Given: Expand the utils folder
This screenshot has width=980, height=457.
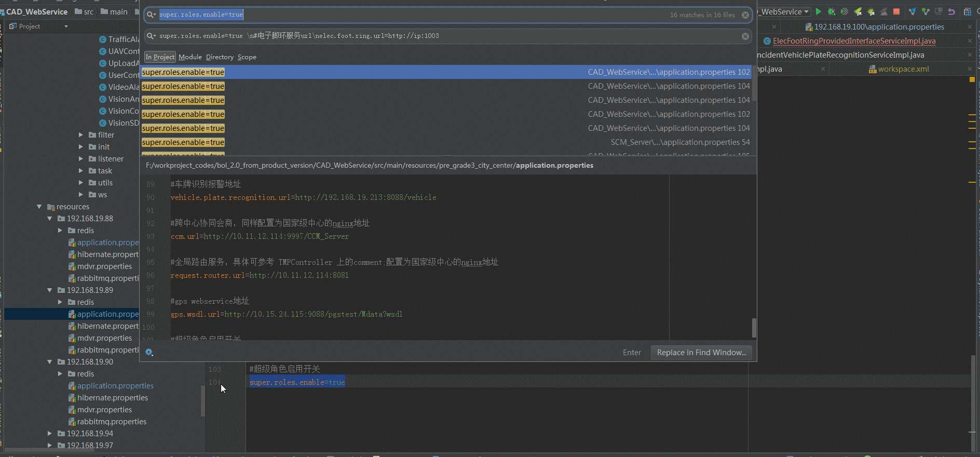Looking at the screenshot, I should click(80, 183).
